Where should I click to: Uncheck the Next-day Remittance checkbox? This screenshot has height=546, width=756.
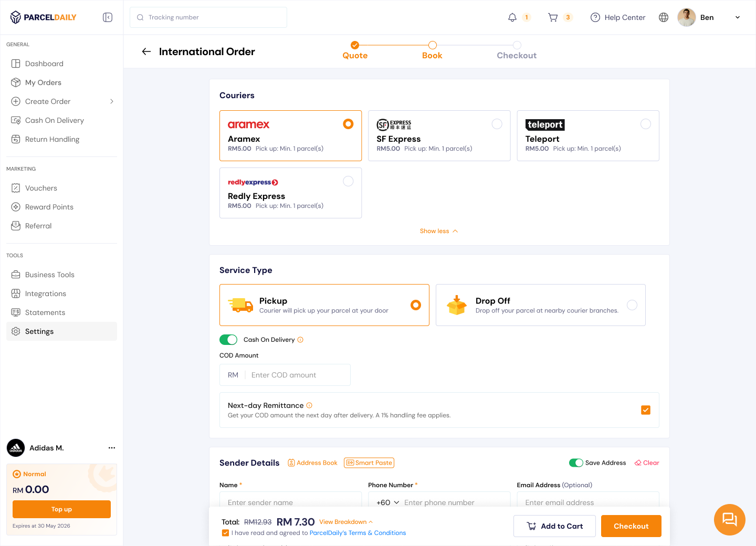(646, 410)
